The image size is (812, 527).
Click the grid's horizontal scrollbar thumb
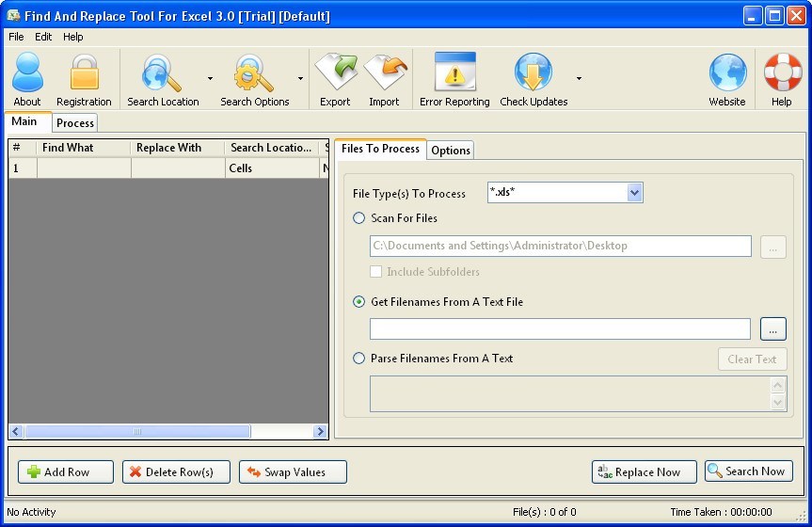[x=137, y=431]
